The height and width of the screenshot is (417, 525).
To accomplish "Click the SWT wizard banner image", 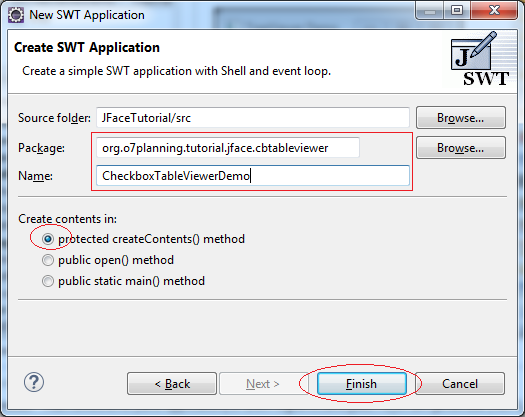I will coord(479,59).
